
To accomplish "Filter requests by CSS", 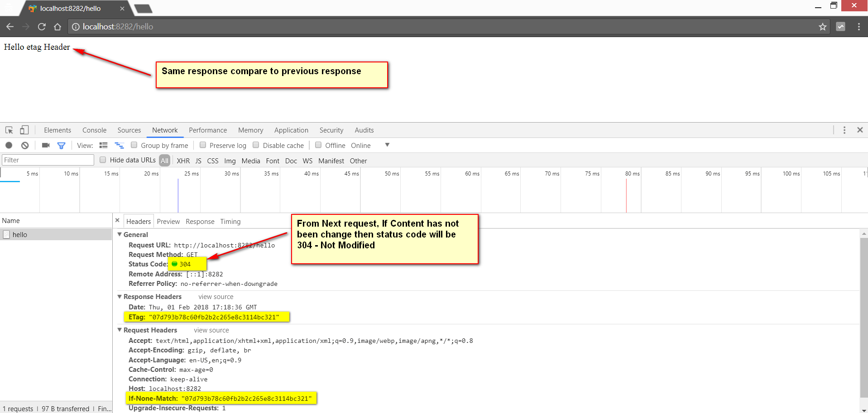I will [213, 161].
